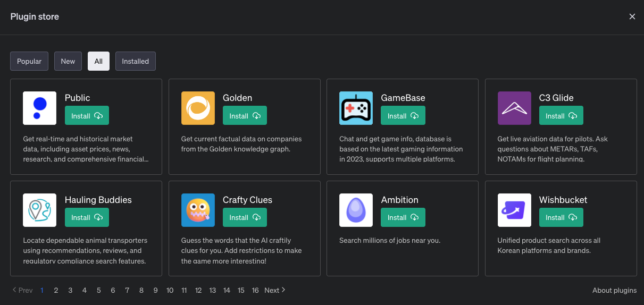Image resolution: width=644 pixels, height=305 pixels.
Task: Install the Golden plugin
Action: 245,116
